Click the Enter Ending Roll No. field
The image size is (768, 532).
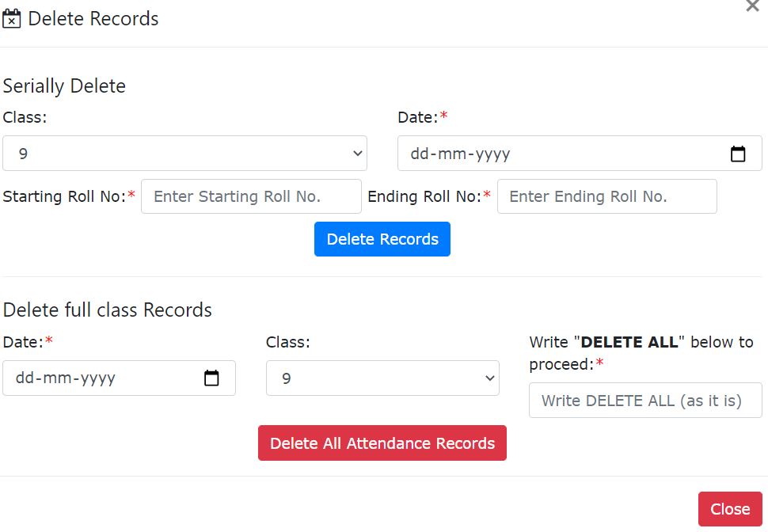(606, 196)
